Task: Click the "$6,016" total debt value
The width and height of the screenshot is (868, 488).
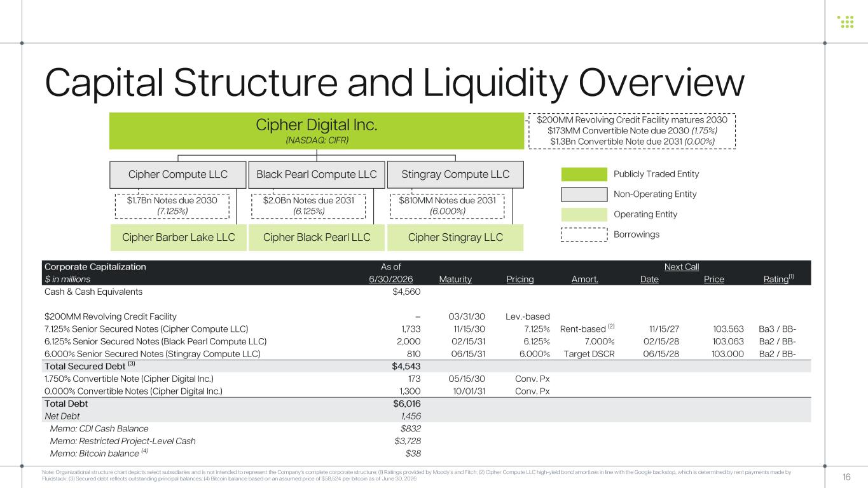Action: [x=408, y=403]
